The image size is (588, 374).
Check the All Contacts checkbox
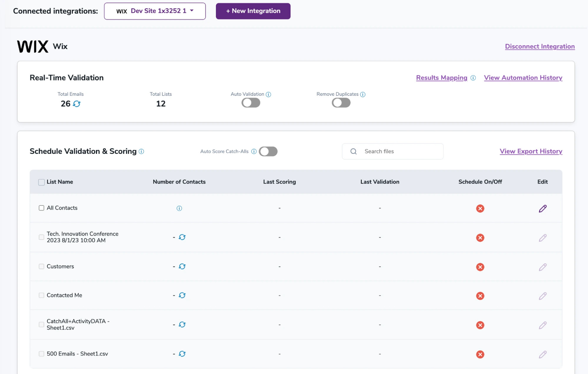pos(41,208)
